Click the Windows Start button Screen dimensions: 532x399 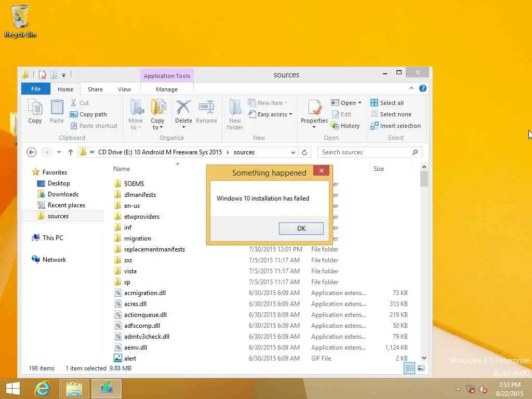pyautogui.click(x=13, y=389)
